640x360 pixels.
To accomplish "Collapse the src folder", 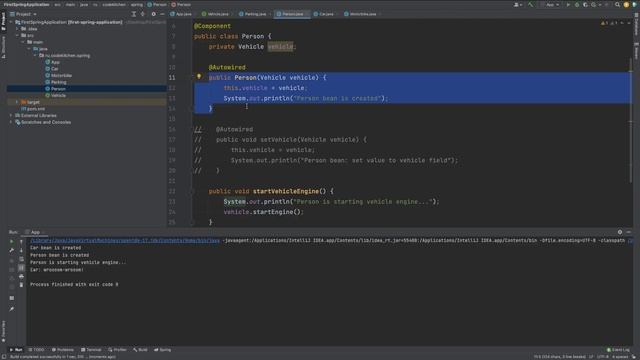I will click(x=17, y=35).
